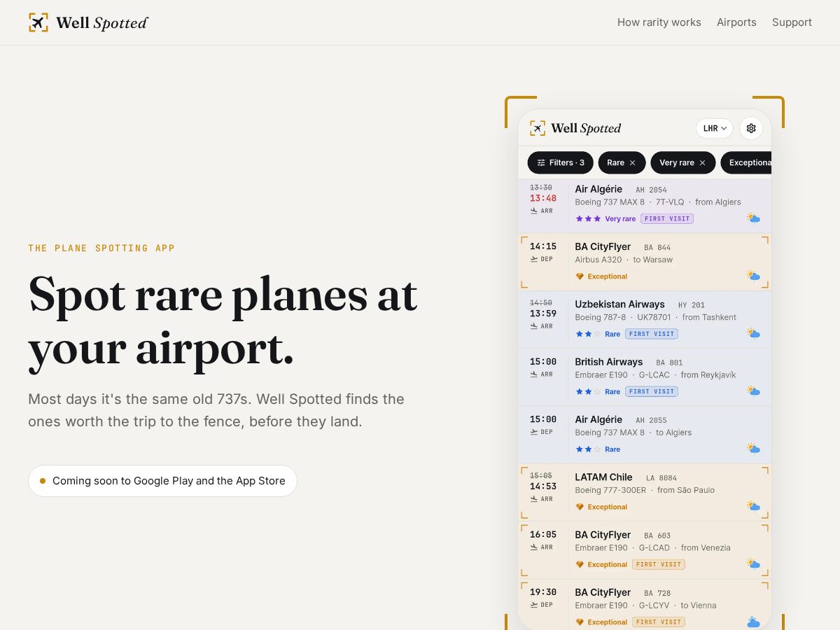Open BA CityFlyer BA 728 flight
The height and width of the screenshot is (630, 840).
(645, 604)
